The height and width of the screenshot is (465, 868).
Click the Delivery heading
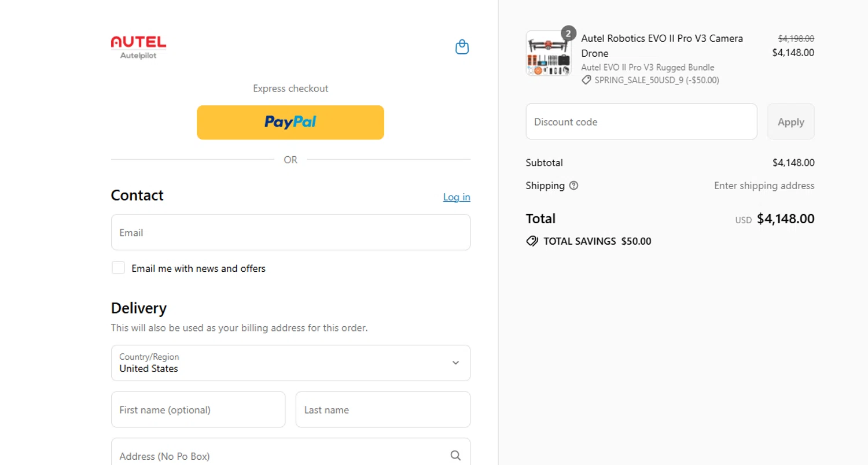point(139,308)
